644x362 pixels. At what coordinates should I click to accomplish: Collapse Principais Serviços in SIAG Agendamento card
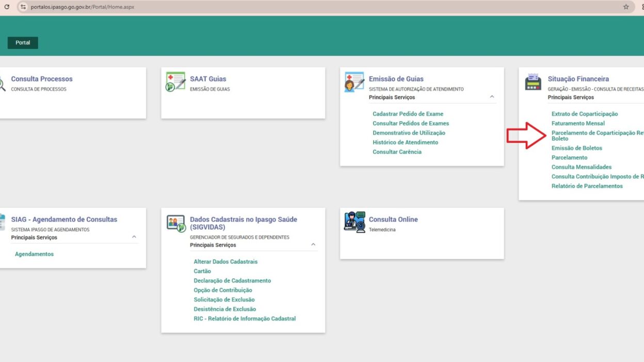(x=134, y=237)
